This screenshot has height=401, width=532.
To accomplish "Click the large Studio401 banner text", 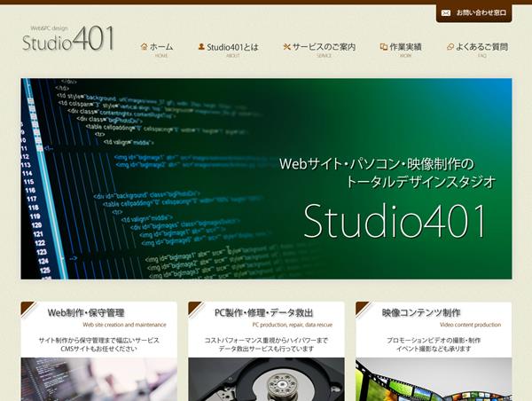I will [395, 222].
